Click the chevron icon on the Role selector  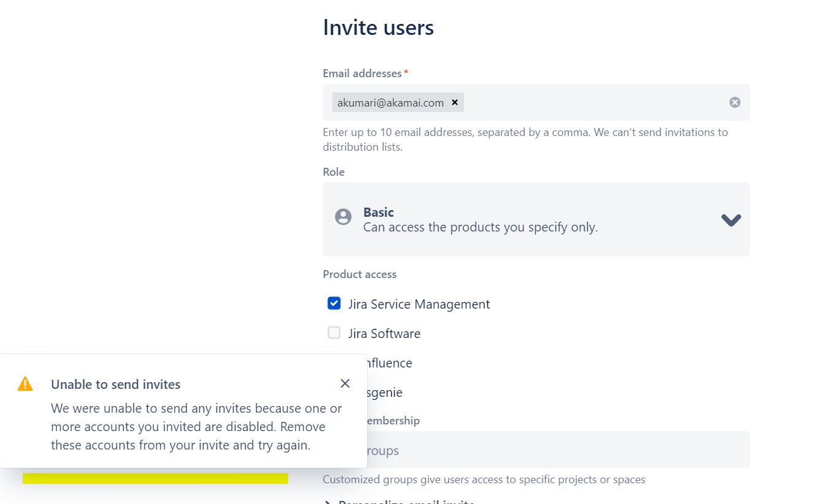coord(731,219)
